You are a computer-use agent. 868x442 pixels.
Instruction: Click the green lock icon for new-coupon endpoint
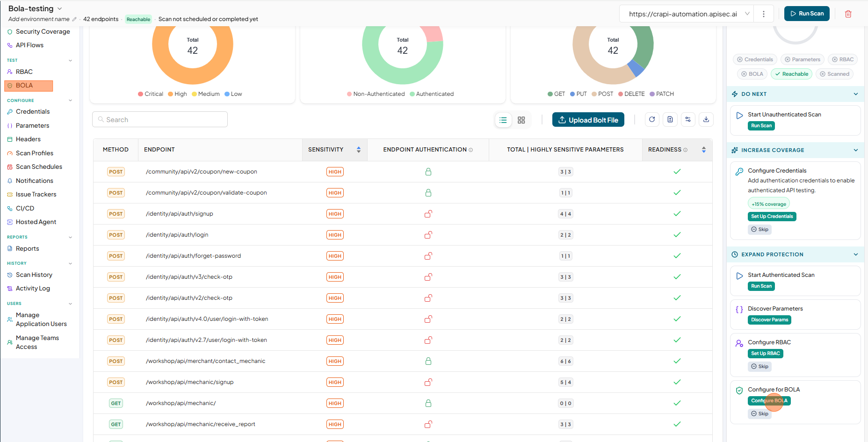pos(428,172)
